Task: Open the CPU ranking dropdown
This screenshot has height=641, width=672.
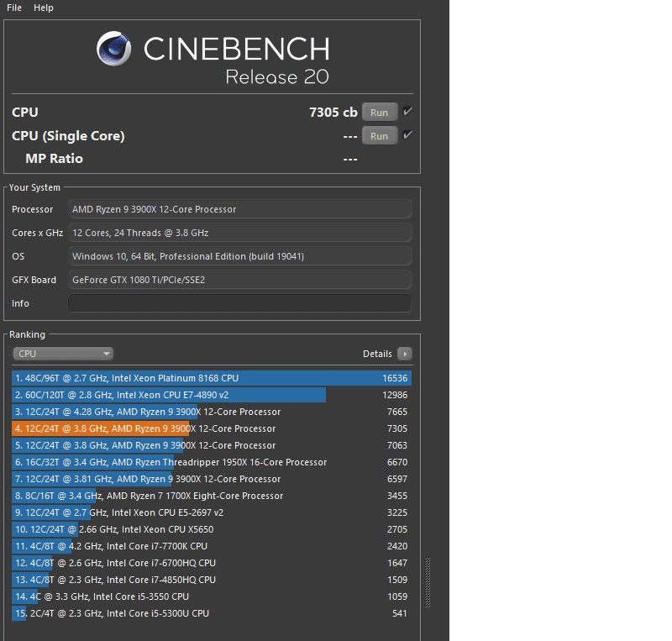Action: tap(63, 354)
